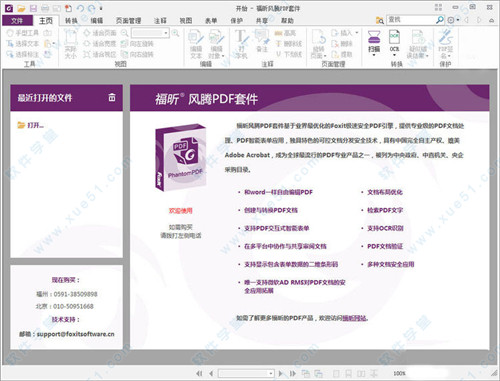
Task: Click the 福昕网站 hyperlink on the start page
Action: pos(355,318)
